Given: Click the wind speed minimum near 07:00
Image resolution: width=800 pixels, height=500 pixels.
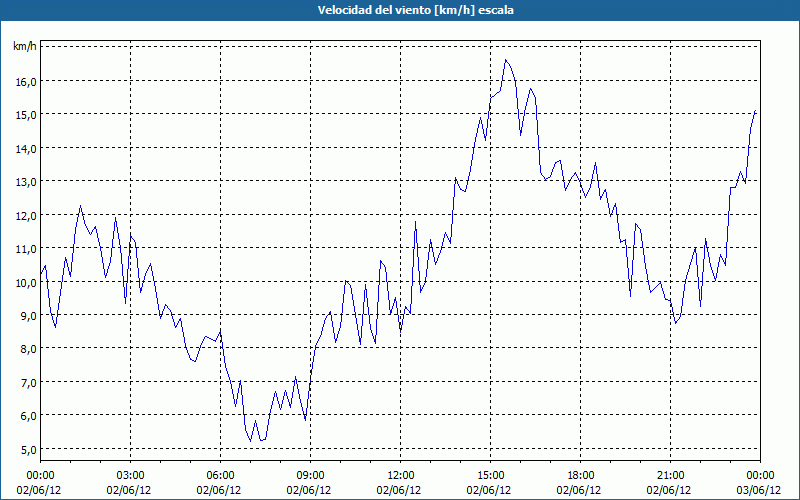Looking at the screenshot, I should tap(251, 441).
